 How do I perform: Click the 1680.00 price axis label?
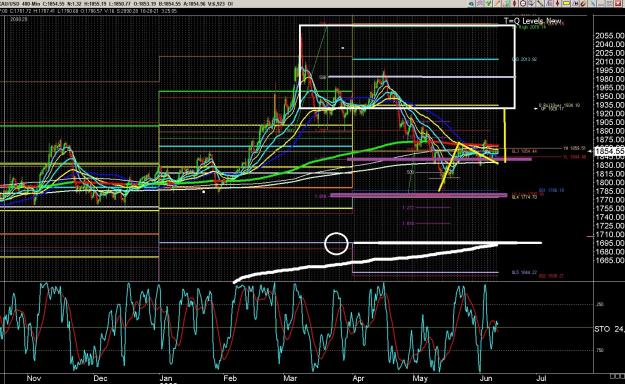[610, 252]
